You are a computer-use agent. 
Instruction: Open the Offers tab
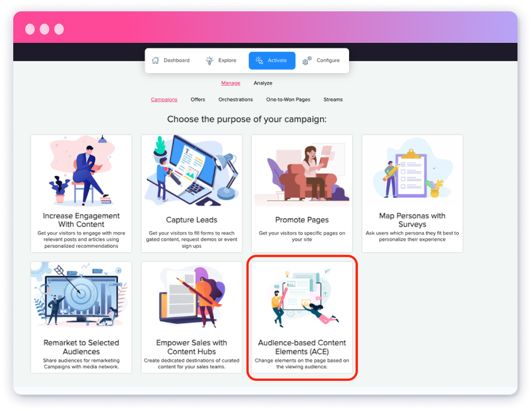(198, 100)
